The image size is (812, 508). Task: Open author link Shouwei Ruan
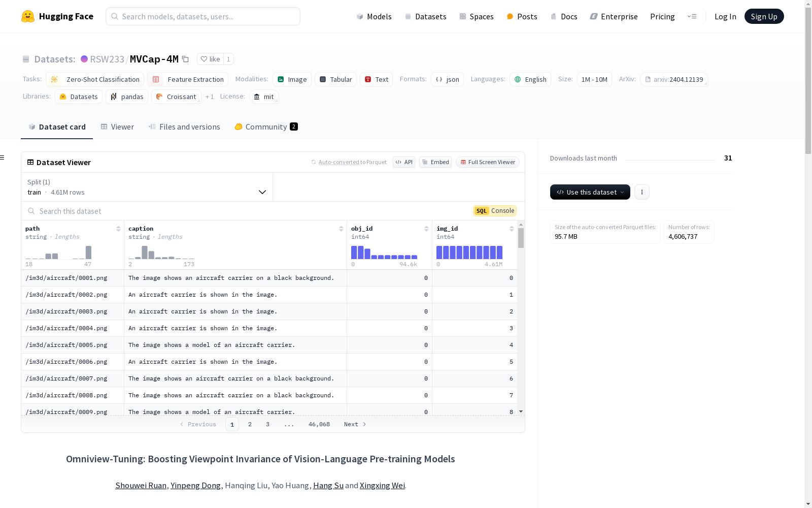click(141, 485)
